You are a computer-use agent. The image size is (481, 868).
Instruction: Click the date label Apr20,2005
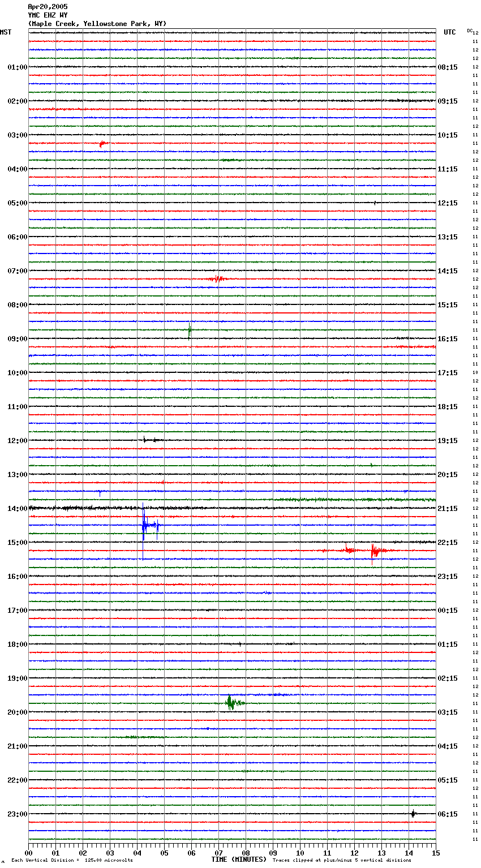(48, 7)
